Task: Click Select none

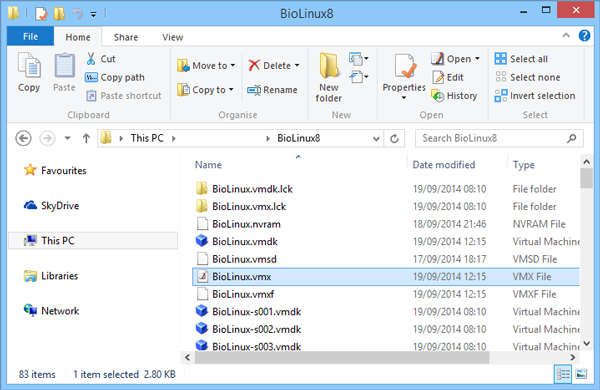Action: click(x=527, y=77)
